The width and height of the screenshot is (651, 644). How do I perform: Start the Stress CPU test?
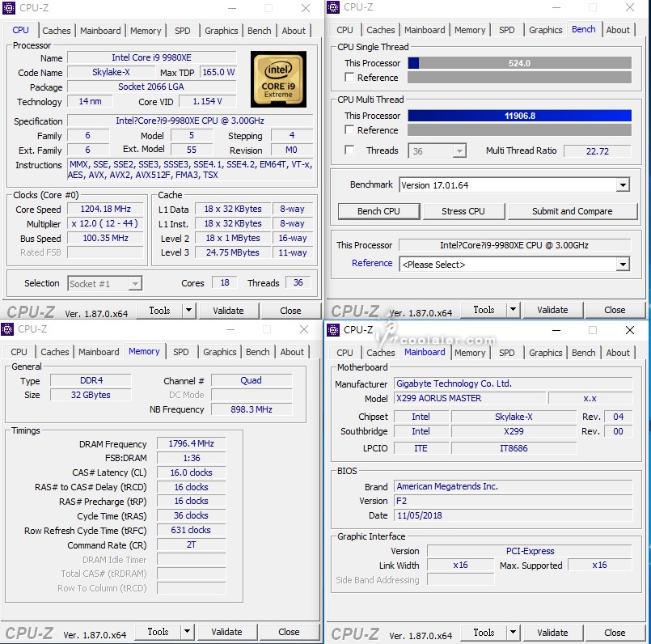[x=463, y=211]
